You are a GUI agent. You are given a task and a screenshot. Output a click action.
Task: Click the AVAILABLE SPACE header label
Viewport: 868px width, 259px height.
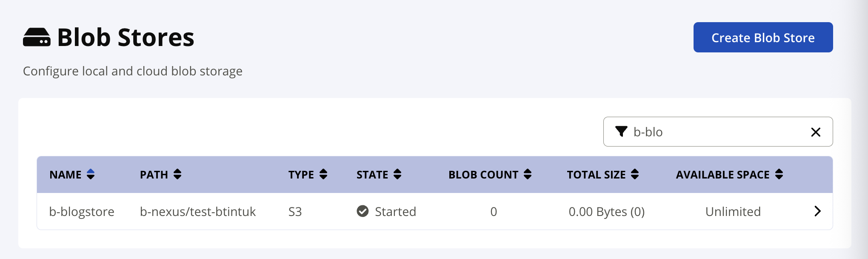722,175
